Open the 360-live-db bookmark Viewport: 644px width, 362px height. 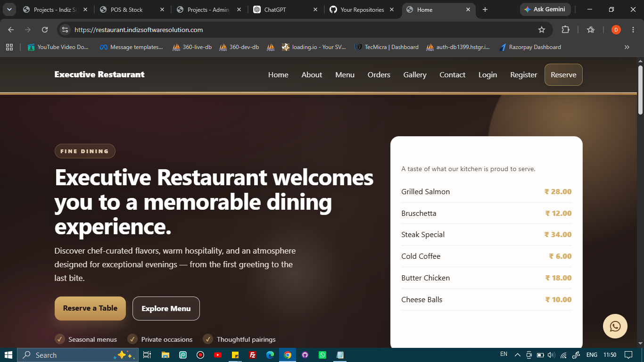[x=192, y=47]
